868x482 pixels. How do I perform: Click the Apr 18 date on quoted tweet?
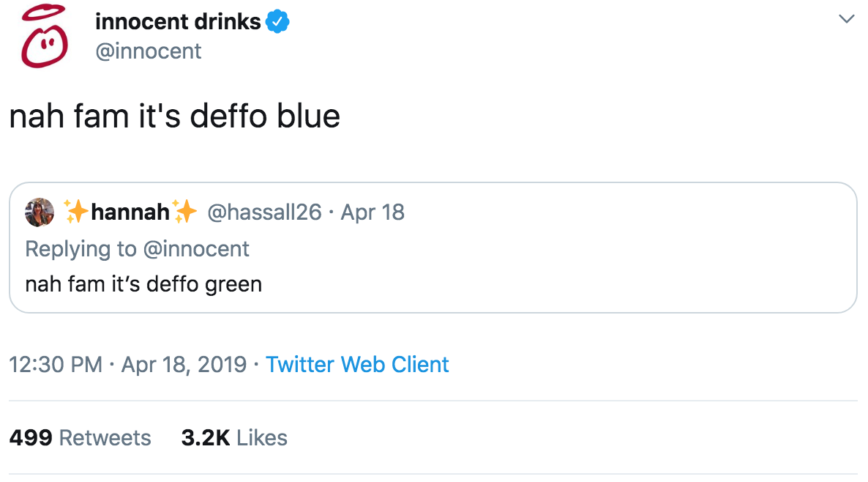(x=373, y=212)
